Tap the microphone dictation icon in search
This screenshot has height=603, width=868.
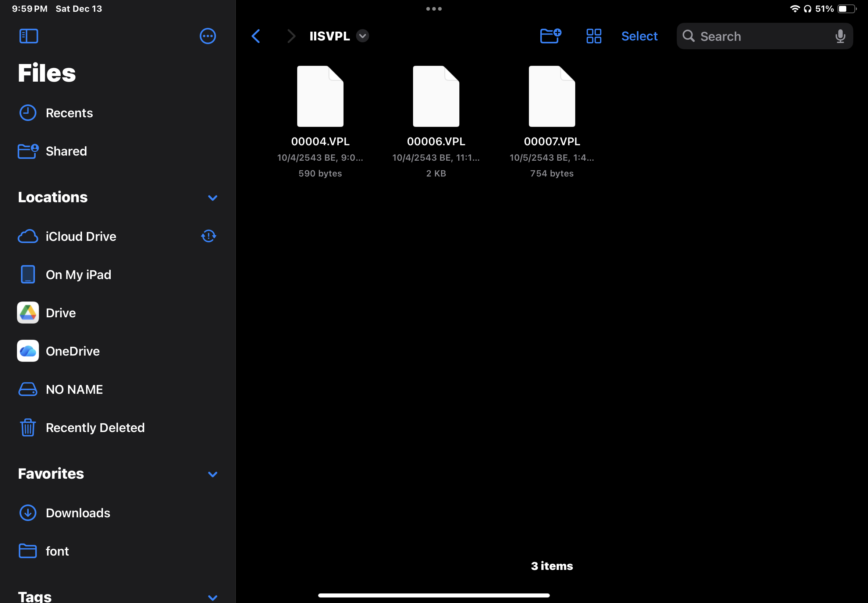pos(840,36)
